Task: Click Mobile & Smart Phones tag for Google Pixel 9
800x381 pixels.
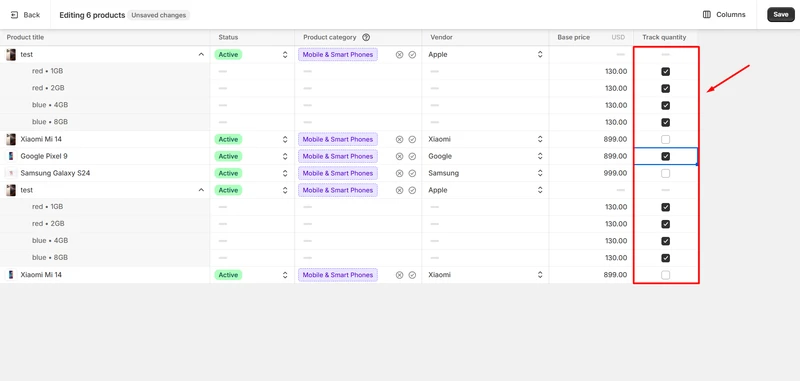Action: (338, 156)
